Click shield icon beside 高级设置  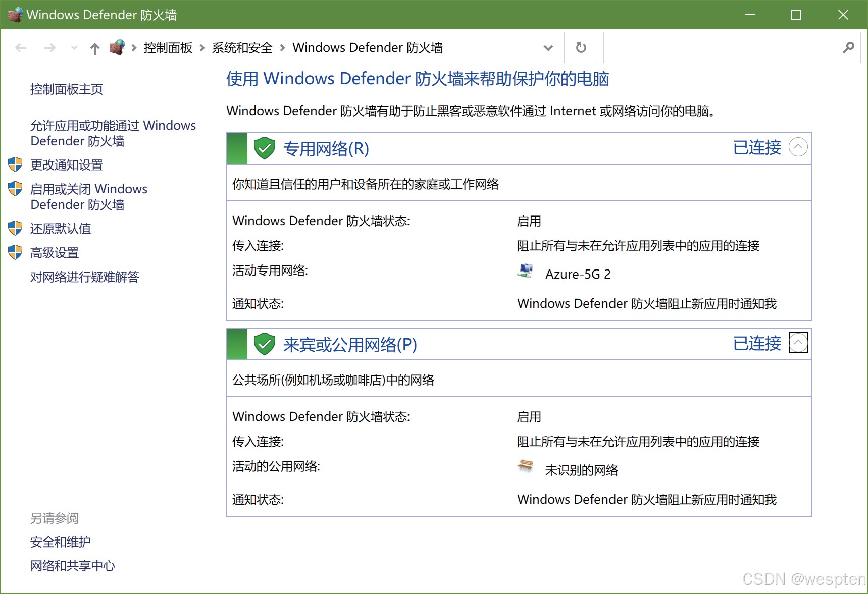tap(15, 252)
